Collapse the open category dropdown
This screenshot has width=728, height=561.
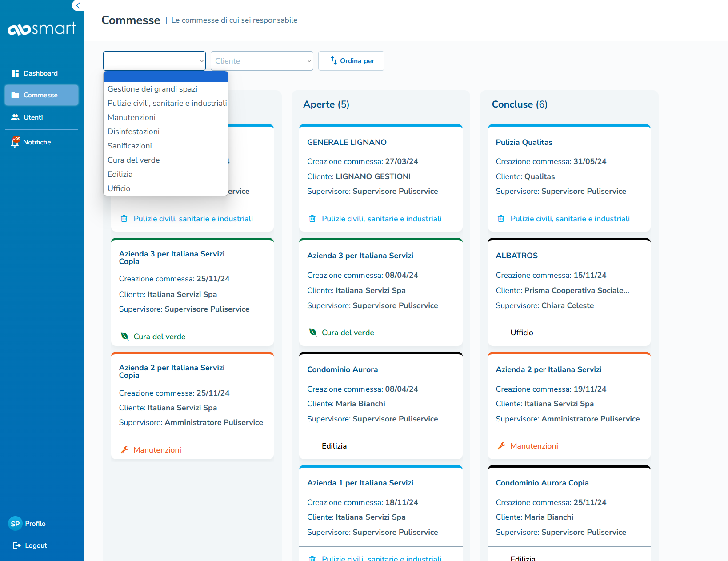click(154, 61)
